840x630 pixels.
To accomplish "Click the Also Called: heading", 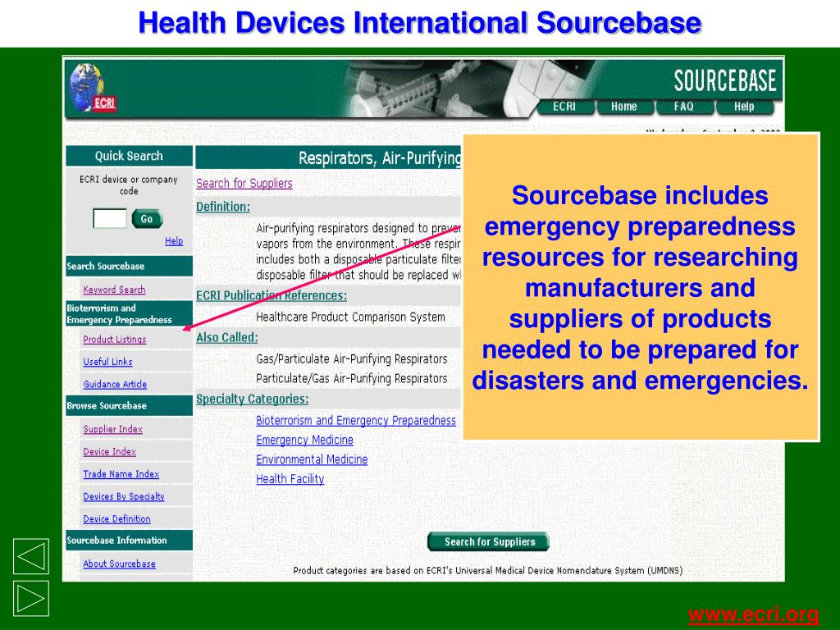I will pos(227,338).
